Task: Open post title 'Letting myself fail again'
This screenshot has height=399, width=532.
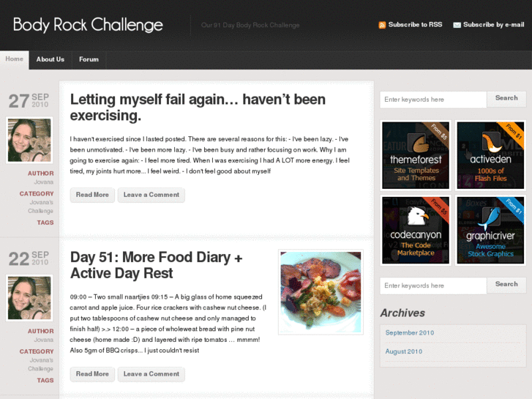Action: click(x=198, y=108)
